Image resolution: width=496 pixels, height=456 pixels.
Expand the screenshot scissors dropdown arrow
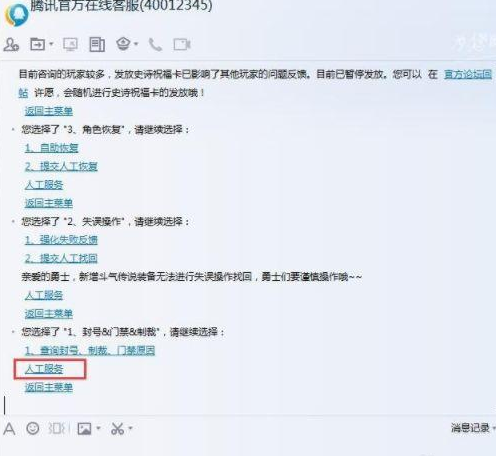(x=130, y=428)
